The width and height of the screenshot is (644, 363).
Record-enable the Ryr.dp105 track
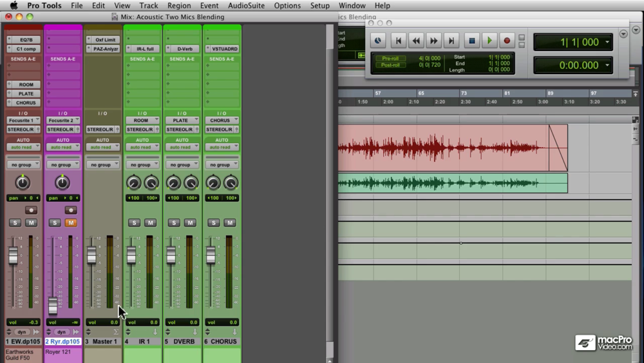click(x=71, y=210)
